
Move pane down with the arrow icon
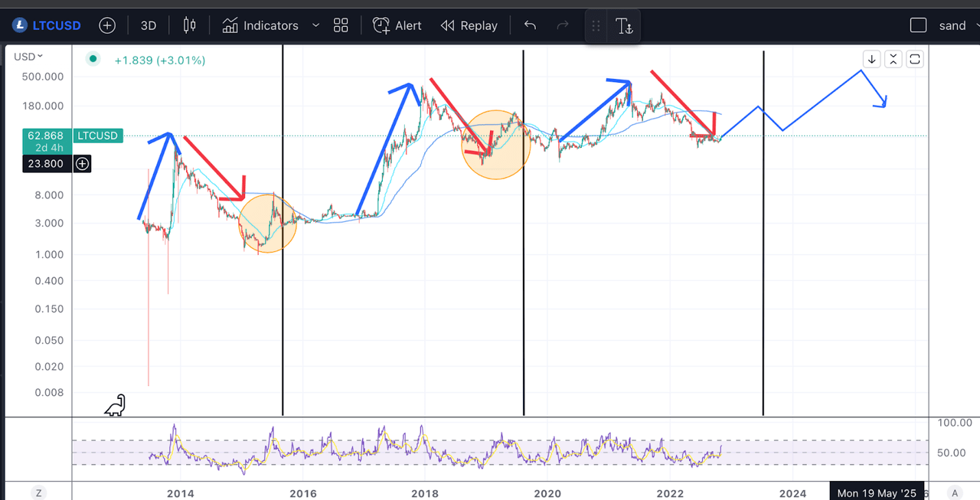[871, 59]
